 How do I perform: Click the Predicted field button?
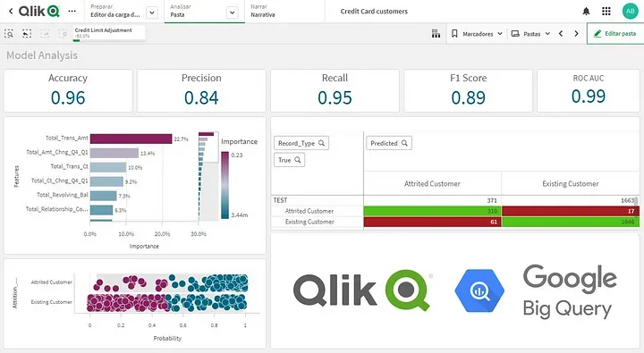coord(388,143)
